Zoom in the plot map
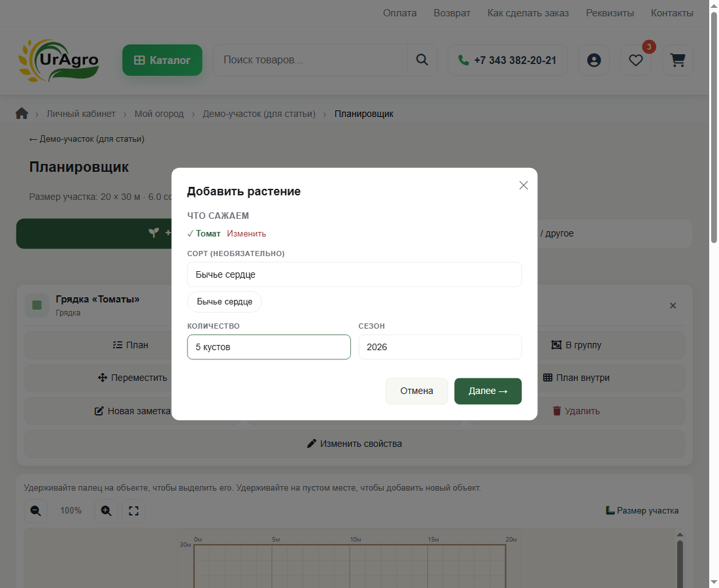Screen dimensions: 719x588 [106, 510]
